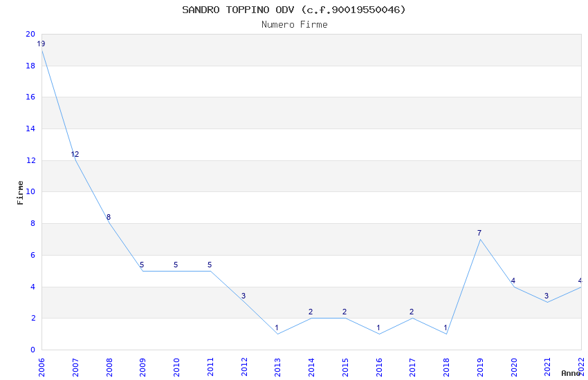Click the y-axis tick value 12

click(30, 160)
